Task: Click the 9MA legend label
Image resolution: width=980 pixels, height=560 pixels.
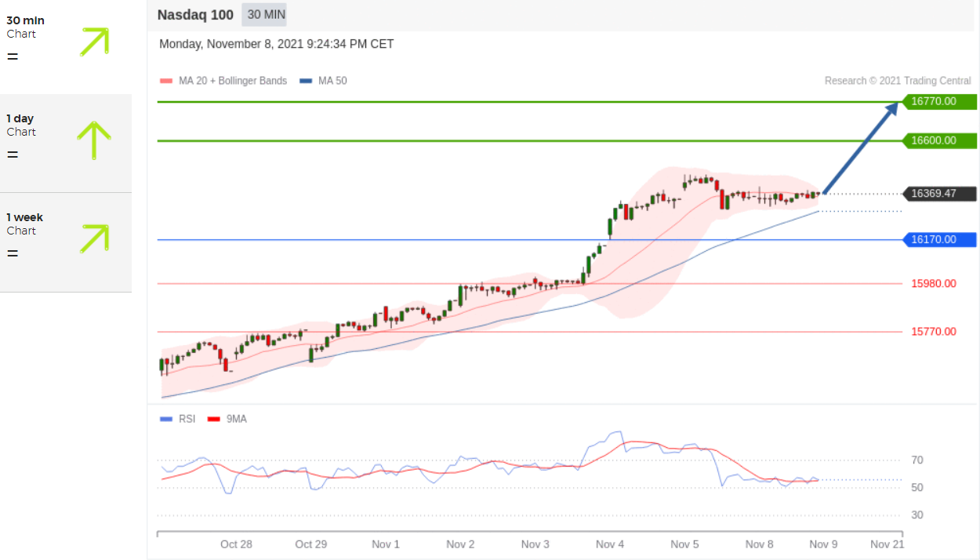Action: coord(237,419)
